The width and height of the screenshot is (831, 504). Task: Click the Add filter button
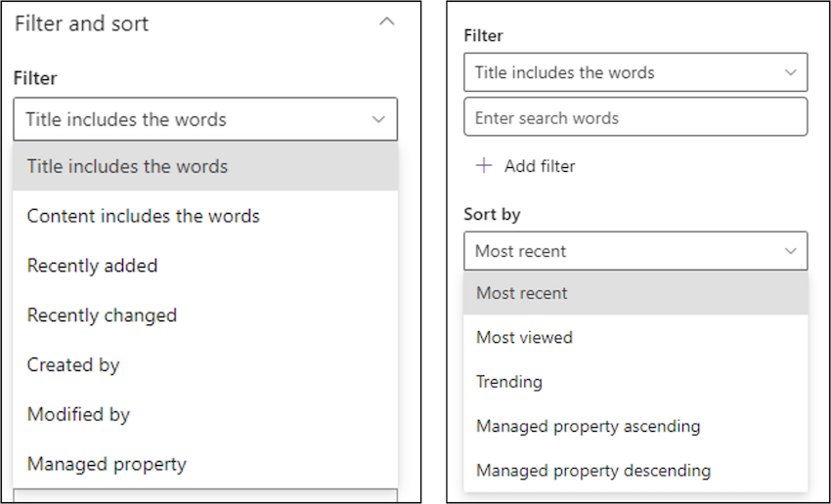(526, 166)
